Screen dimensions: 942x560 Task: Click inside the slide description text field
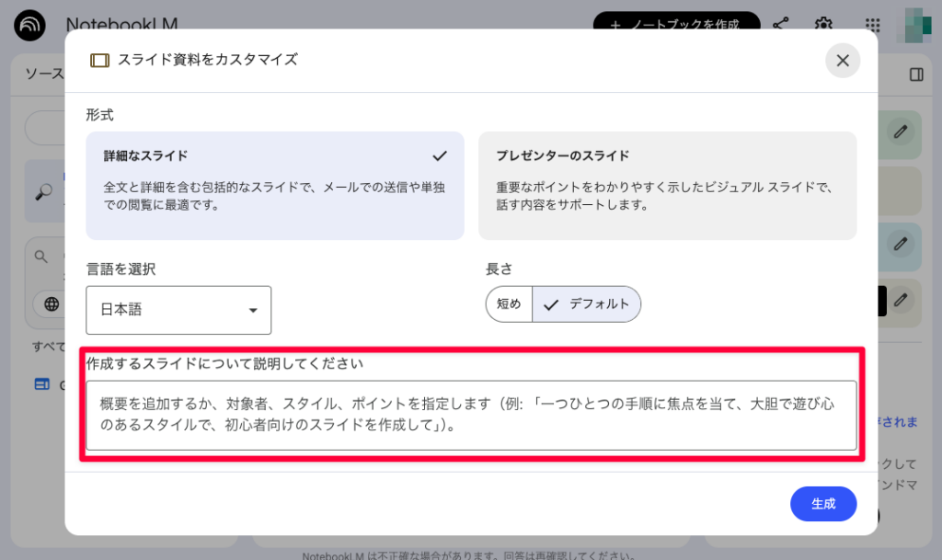472,414
